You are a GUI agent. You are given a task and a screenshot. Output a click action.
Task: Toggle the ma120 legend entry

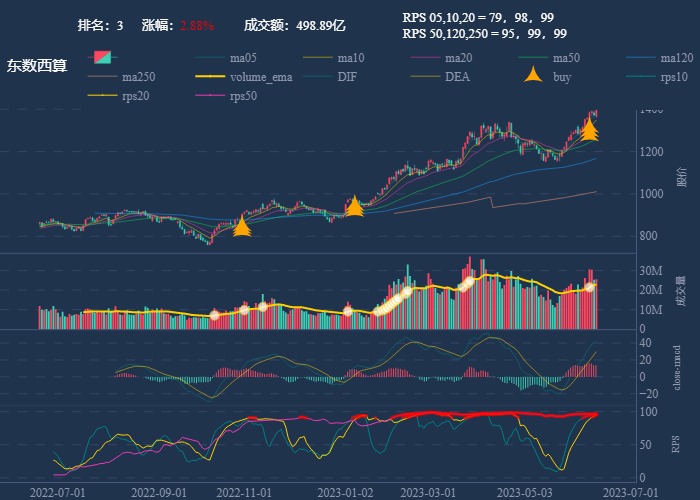click(x=676, y=57)
